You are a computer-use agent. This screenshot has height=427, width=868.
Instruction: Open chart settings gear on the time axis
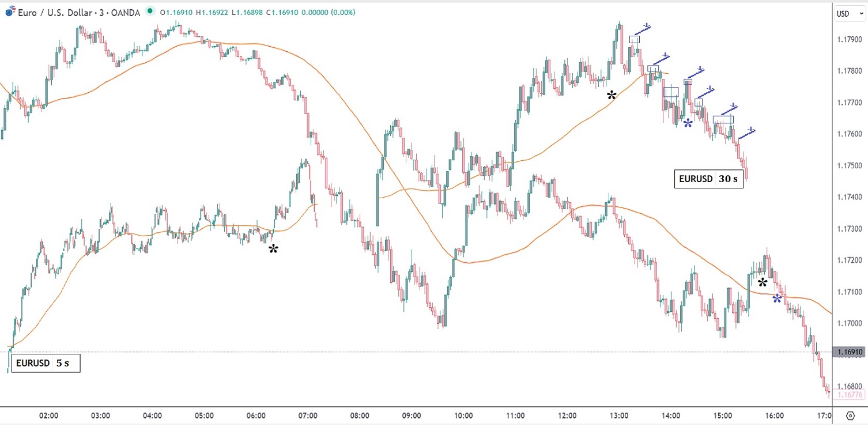[850, 415]
